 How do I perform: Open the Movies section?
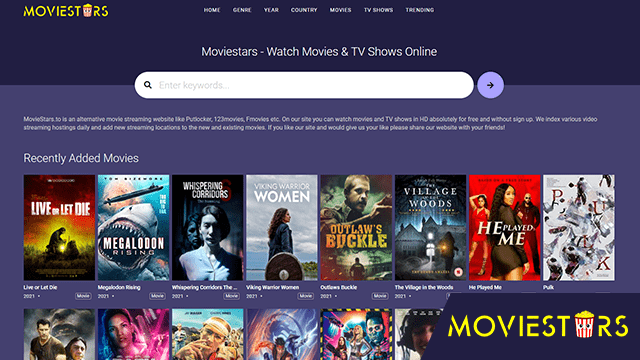pos(340,10)
